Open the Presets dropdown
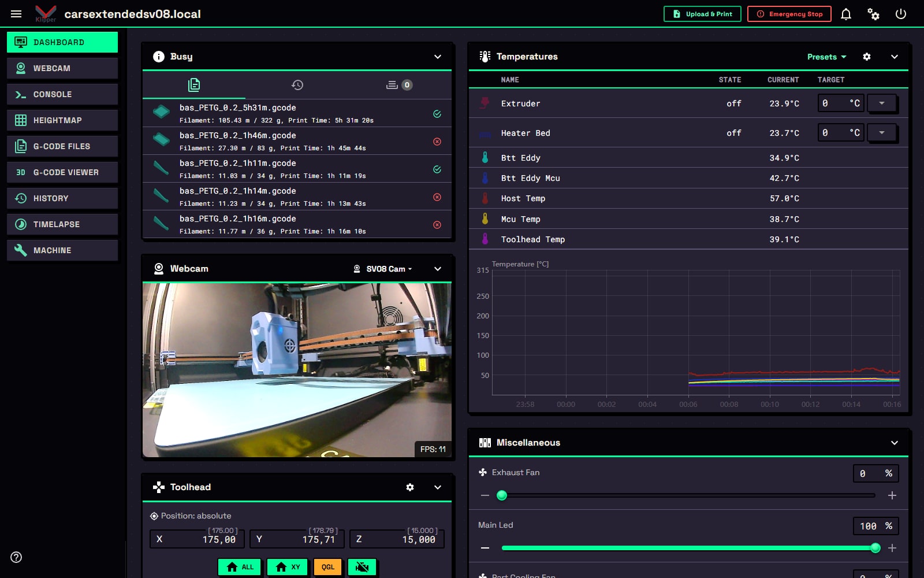The image size is (924, 578). tap(827, 57)
